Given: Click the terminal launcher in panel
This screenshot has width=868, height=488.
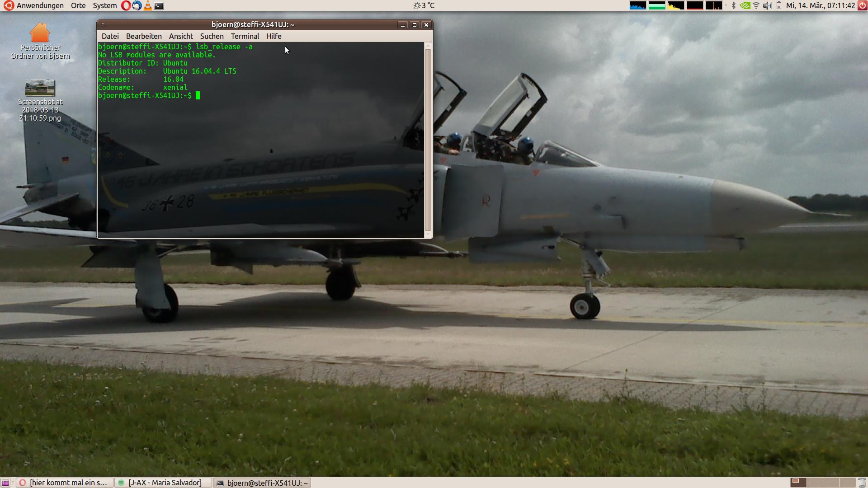Looking at the screenshot, I should (x=159, y=6).
